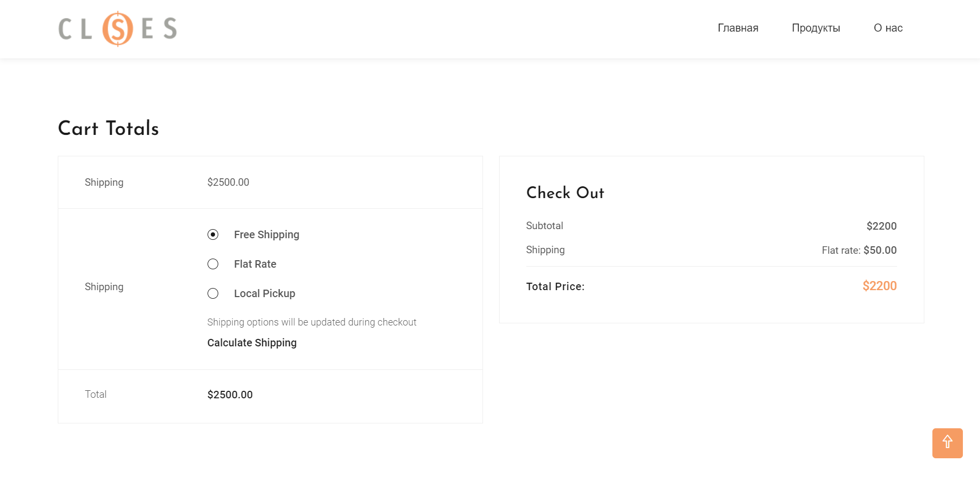Click the top Shipping $2500.00 value

228,182
